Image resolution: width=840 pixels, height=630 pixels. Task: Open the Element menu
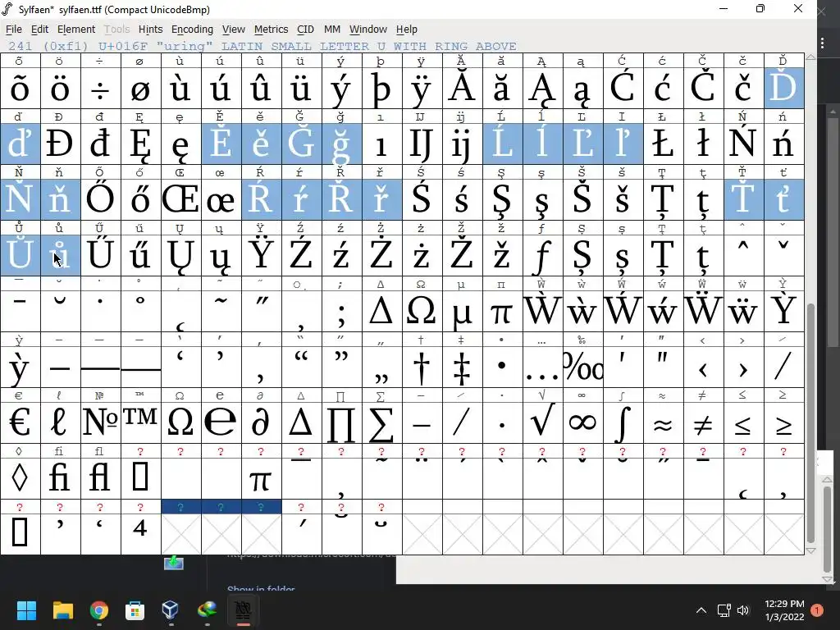[76, 30]
